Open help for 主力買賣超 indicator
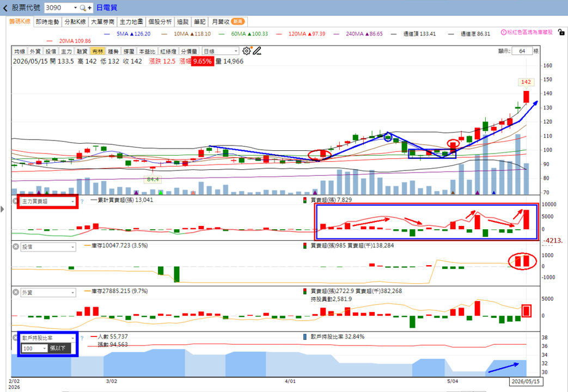 [82, 201]
